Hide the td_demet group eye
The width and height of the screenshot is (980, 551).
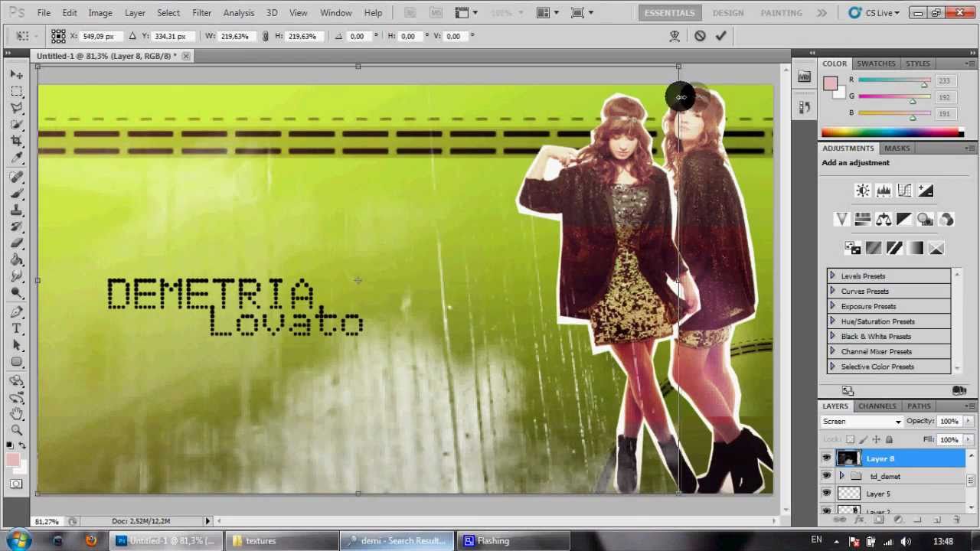click(826, 476)
